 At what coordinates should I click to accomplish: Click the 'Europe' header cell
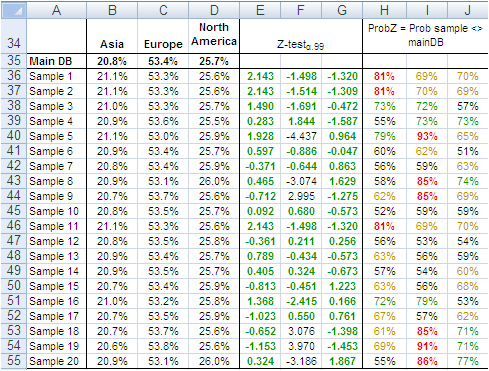click(163, 36)
